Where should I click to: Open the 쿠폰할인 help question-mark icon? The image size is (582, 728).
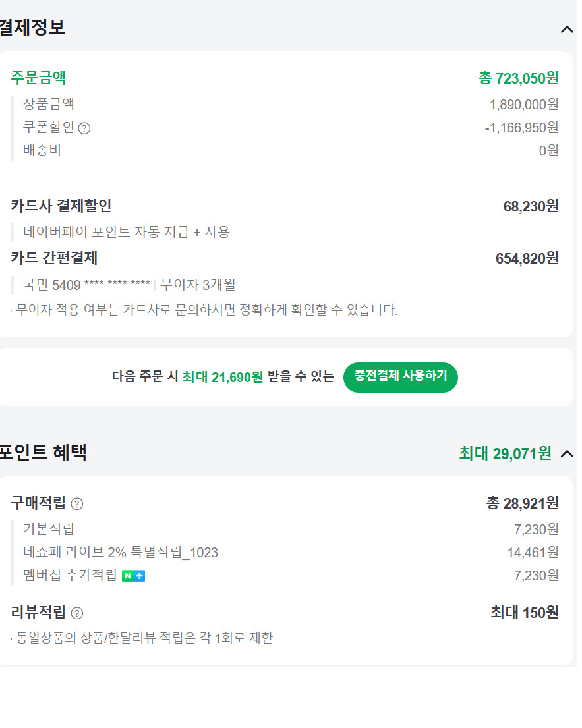coord(84,128)
